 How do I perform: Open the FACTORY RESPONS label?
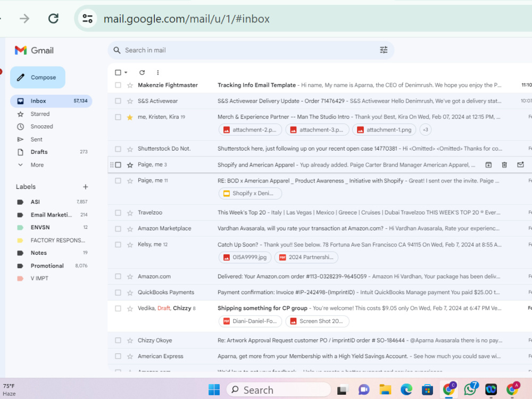(51, 240)
